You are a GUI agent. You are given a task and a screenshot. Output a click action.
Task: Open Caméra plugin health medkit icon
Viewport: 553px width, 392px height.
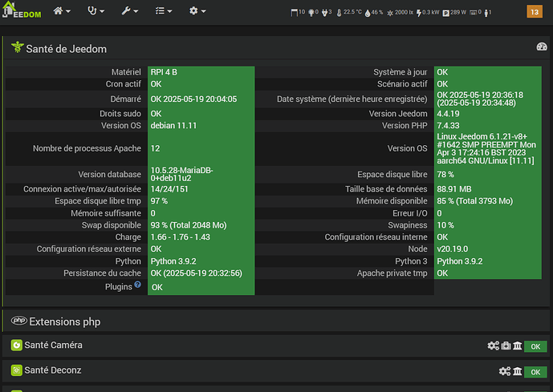[x=506, y=346]
